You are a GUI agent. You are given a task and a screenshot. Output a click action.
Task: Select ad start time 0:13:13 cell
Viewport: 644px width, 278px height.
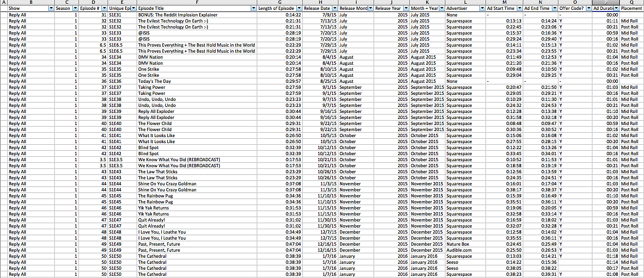(504, 20)
